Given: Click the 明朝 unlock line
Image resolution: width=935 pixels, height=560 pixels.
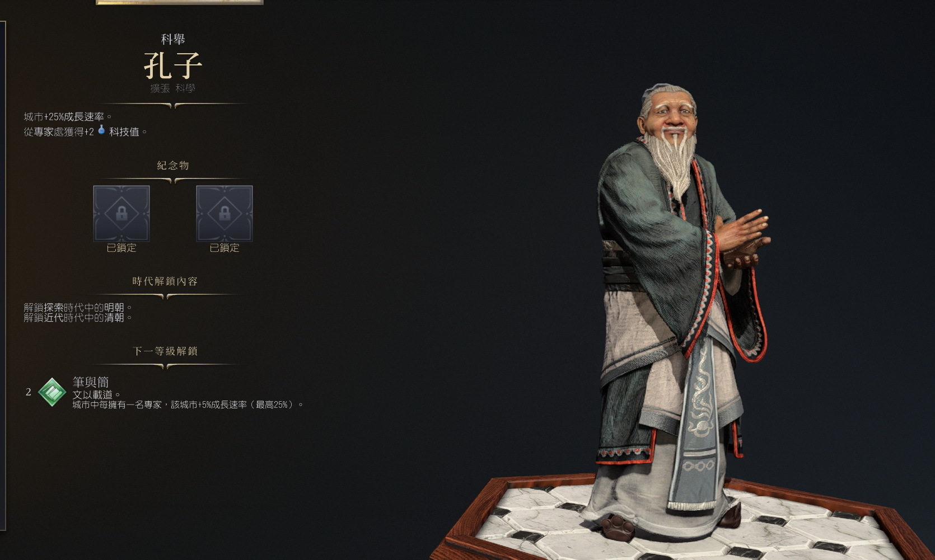Looking at the screenshot, I should [x=78, y=307].
